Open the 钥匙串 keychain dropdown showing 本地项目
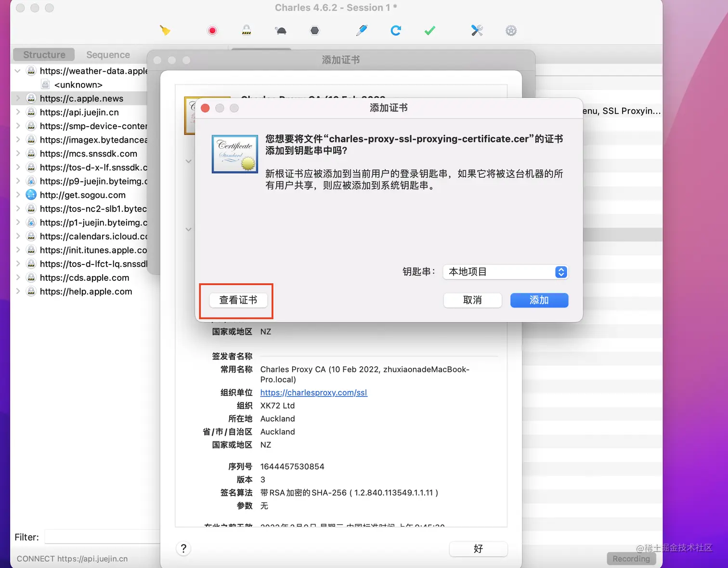Screen dimensions: 728x568 [x=505, y=272]
